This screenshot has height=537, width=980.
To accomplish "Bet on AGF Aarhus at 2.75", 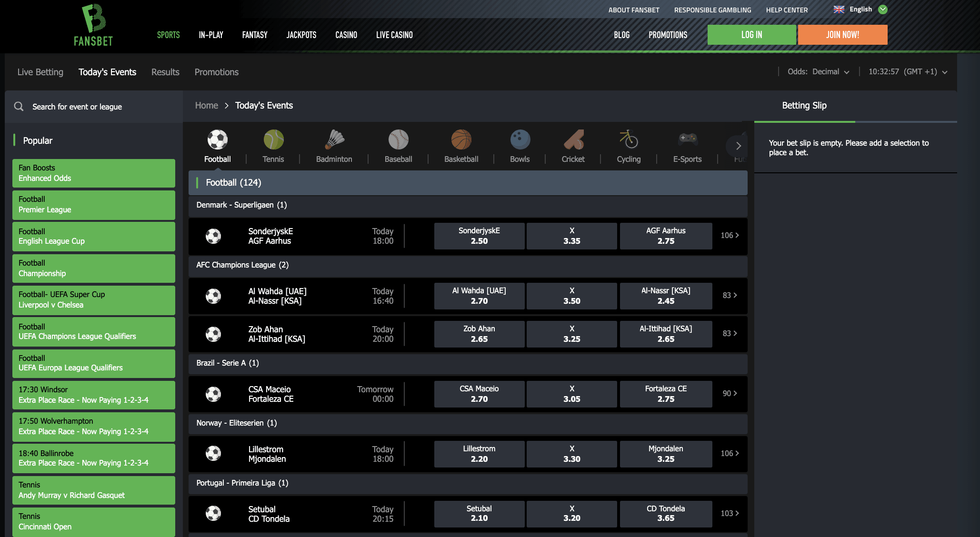I will pos(666,236).
